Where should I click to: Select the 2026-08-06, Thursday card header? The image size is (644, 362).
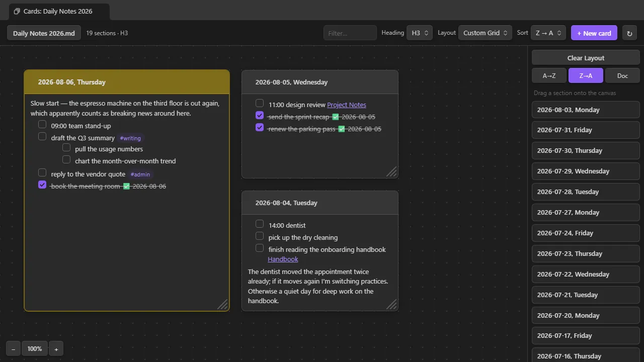pos(127,82)
